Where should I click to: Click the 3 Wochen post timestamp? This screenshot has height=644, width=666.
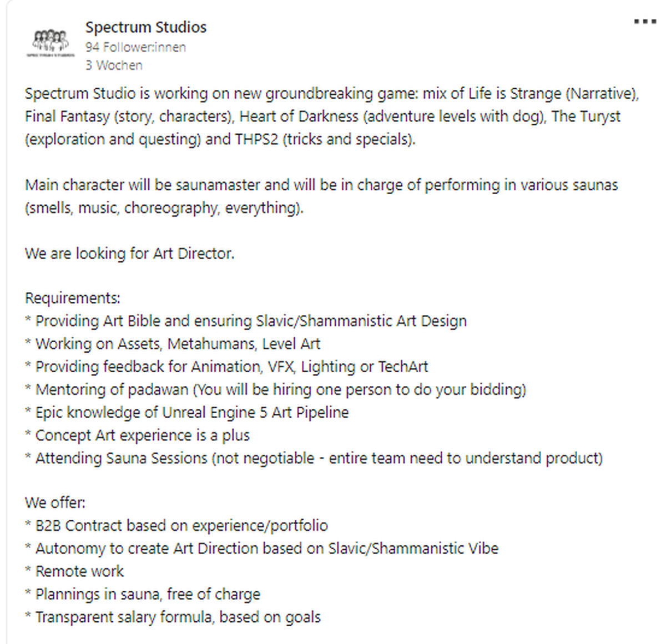tap(114, 65)
